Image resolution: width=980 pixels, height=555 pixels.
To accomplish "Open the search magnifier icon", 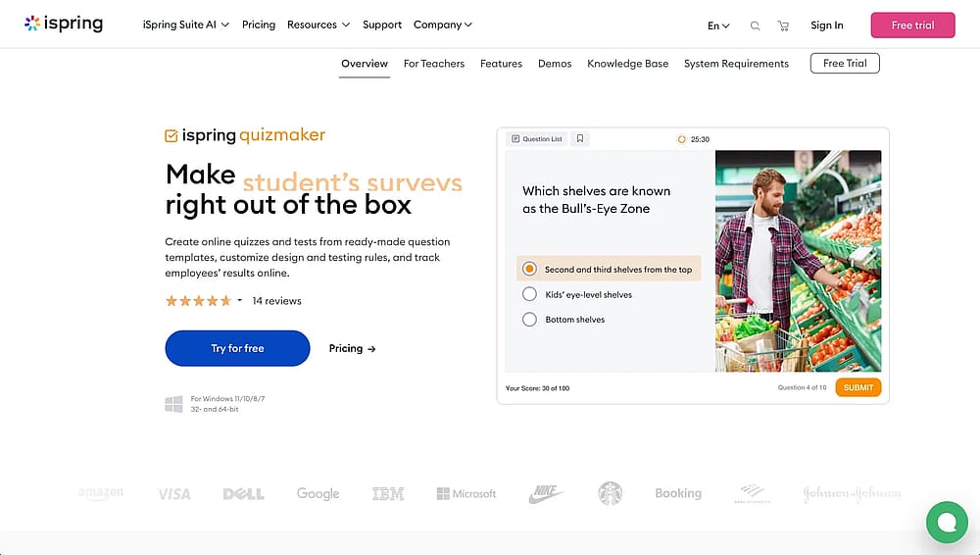I will point(755,25).
